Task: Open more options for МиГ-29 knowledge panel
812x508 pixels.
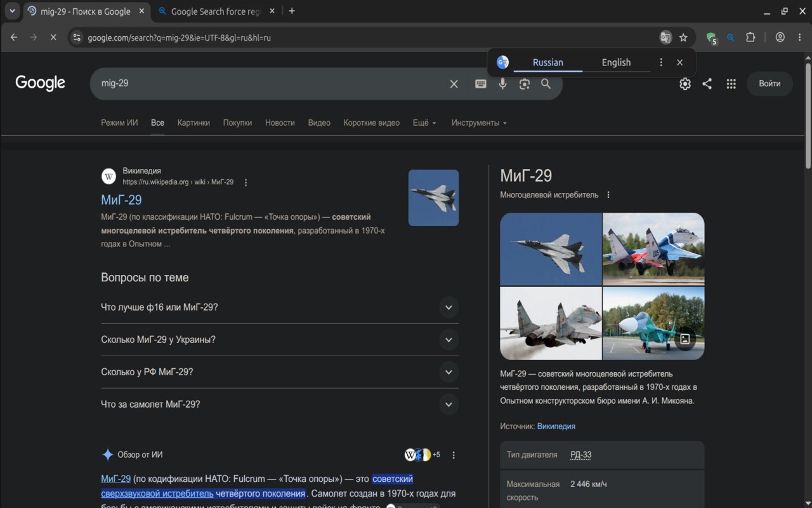Action: pyautogui.click(x=608, y=195)
